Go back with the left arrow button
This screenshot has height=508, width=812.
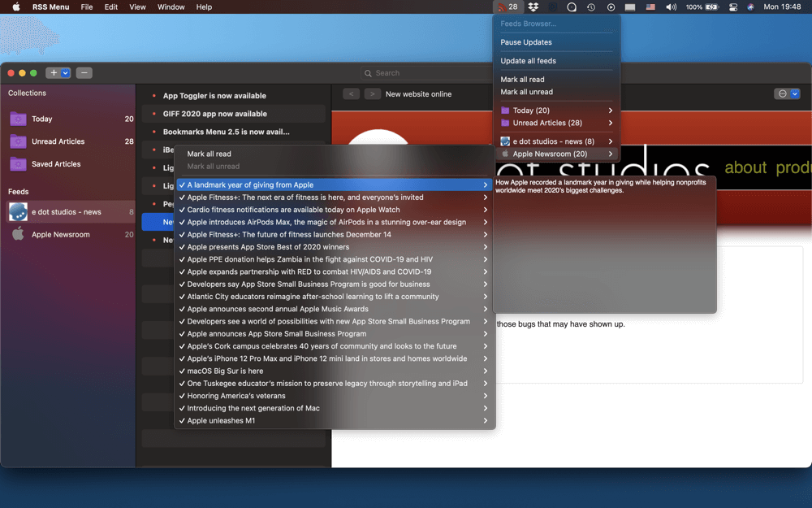point(351,93)
